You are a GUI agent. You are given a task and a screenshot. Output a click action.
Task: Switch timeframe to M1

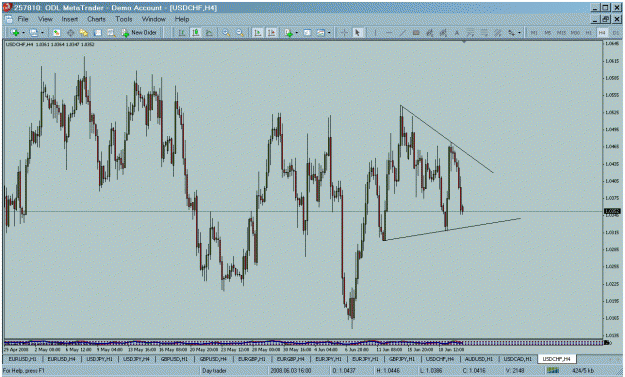(534, 33)
